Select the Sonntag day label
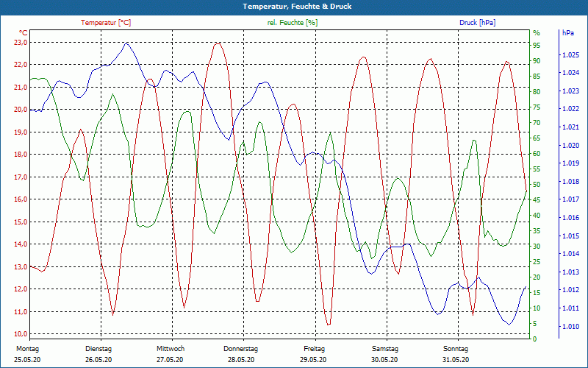Screen dimensions: 588x368 (456, 349)
